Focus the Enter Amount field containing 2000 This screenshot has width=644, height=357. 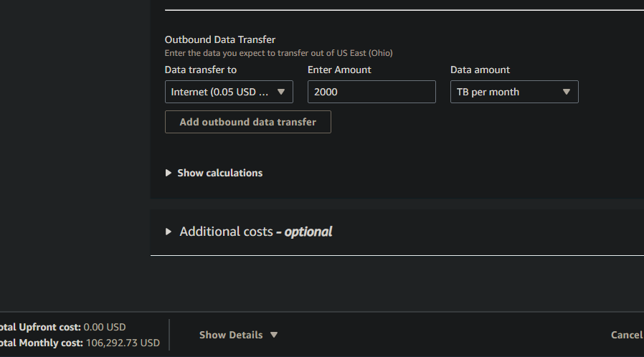click(371, 92)
